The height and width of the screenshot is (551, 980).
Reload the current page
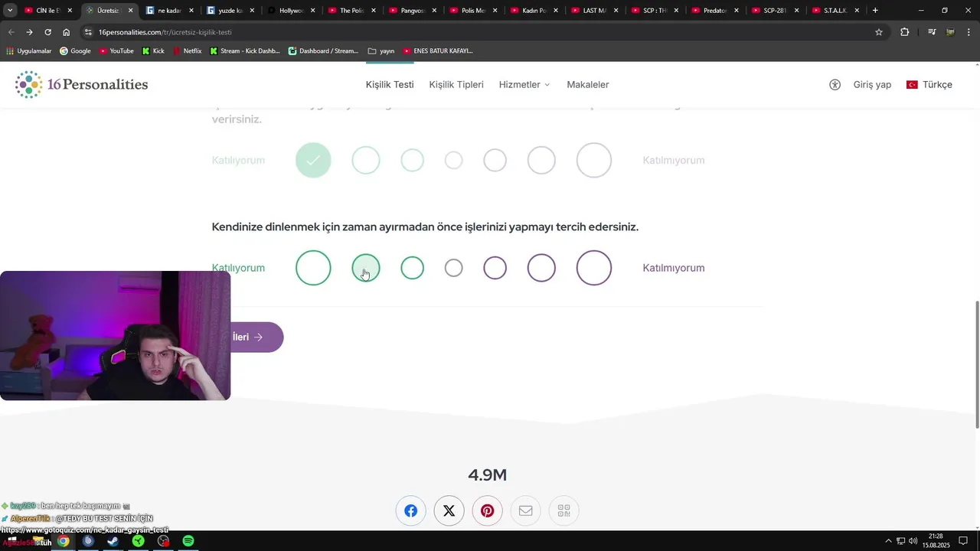click(47, 32)
